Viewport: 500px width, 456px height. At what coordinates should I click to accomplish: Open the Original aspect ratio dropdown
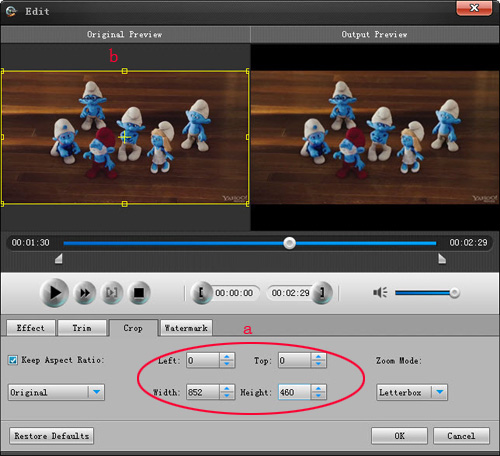coord(56,392)
